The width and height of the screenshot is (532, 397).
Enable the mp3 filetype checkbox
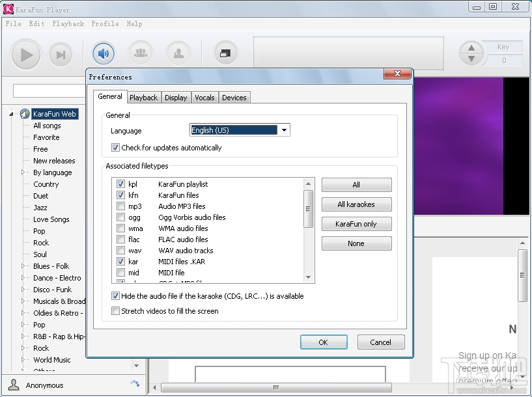120,206
